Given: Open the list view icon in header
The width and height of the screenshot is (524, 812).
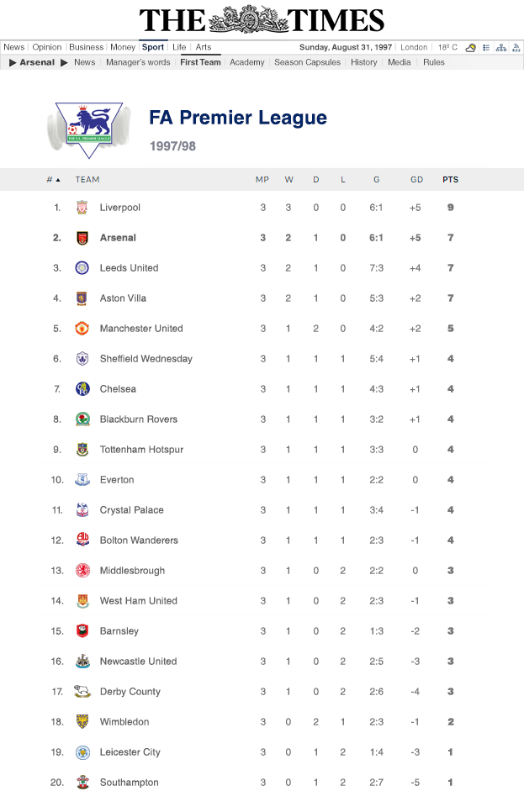Looking at the screenshot, I should [486, 48].
